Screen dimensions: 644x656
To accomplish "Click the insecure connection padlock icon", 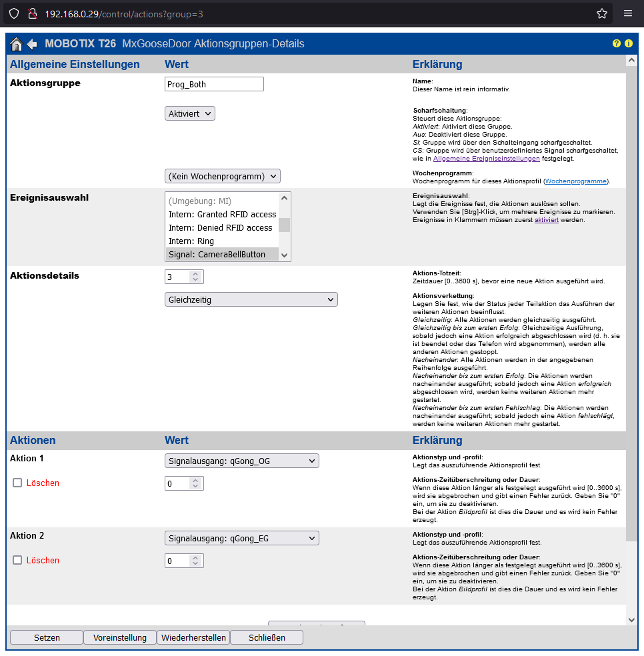I will pos(32,14).
